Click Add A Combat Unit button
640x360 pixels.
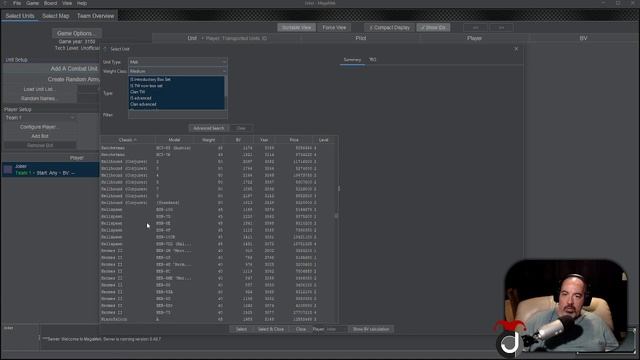click(51, 69)
